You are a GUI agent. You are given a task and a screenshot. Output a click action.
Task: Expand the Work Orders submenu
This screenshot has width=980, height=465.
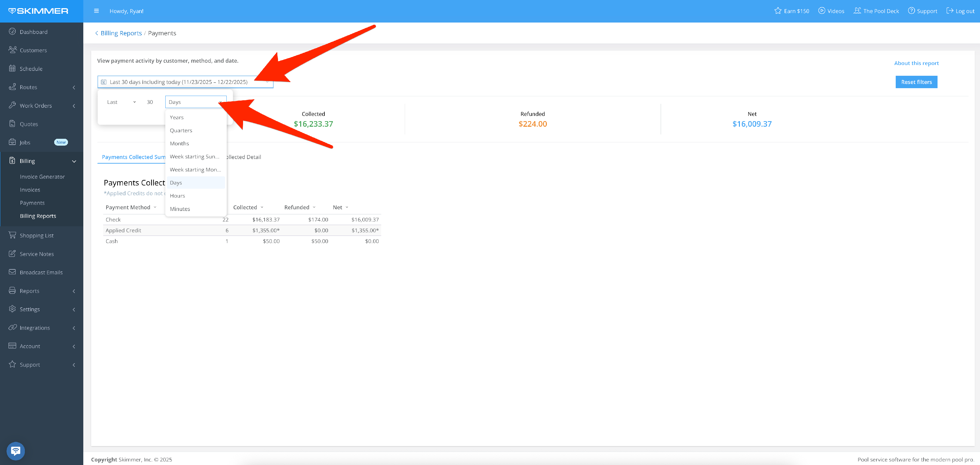tap(74, 106)
